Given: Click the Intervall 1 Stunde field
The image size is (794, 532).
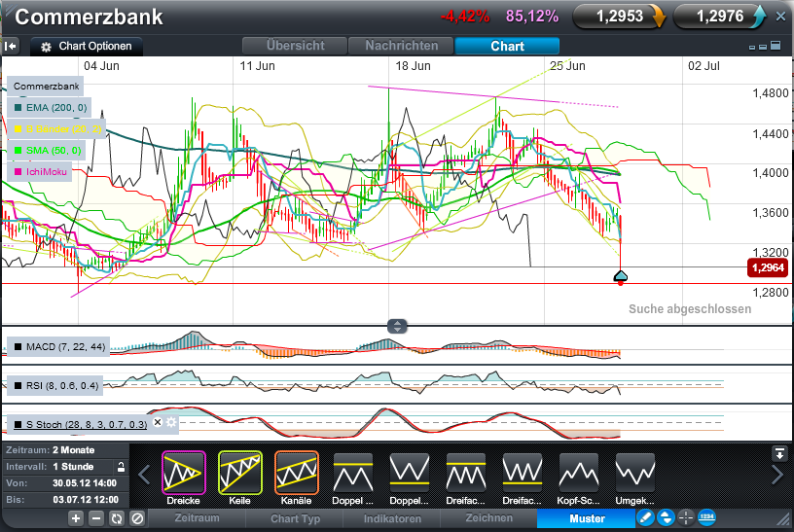Looking at the screenshot, I should pyautogui.click(x=66, y=467).
